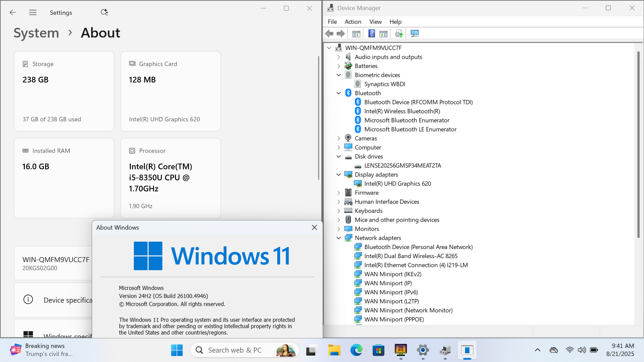
Task: Click the blue Help icon in Device Manager toolbar
Action: 371,34
